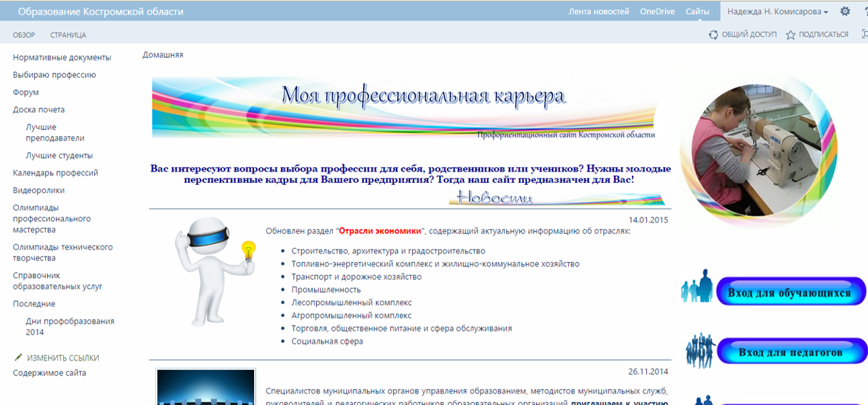This screenshot has width=868, height=405.
Task: Click Последние in the sidebar
Action: [34, 303]
